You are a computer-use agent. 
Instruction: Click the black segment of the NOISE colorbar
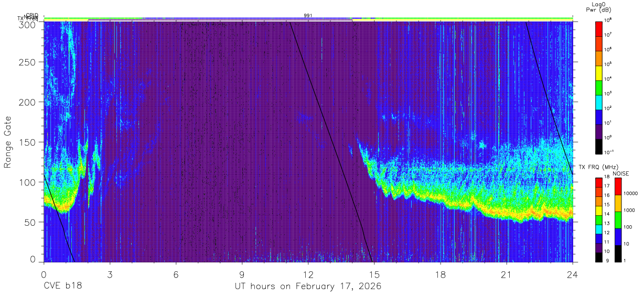point(617,254)
